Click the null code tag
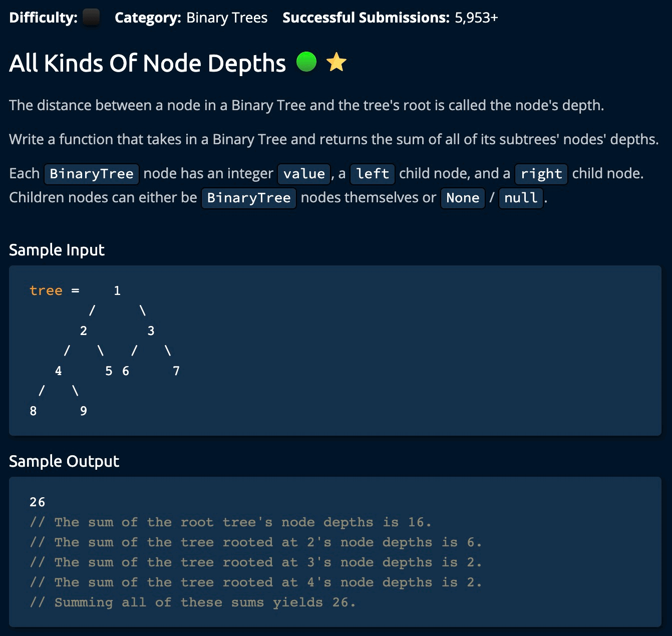 [x=520, y=198]
